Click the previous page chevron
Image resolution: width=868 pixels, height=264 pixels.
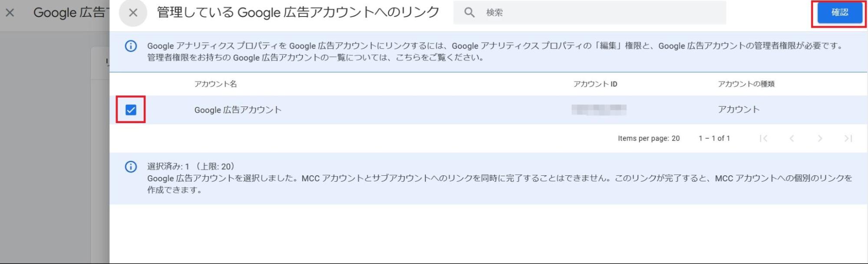[792, 138]
